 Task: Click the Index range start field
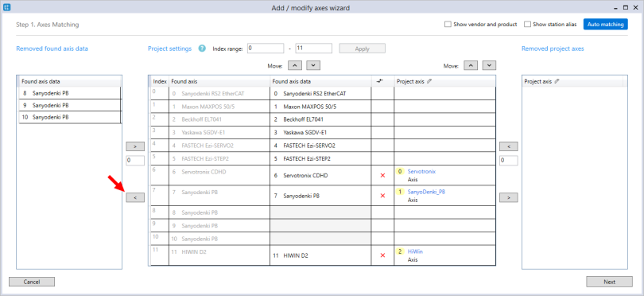266,48
